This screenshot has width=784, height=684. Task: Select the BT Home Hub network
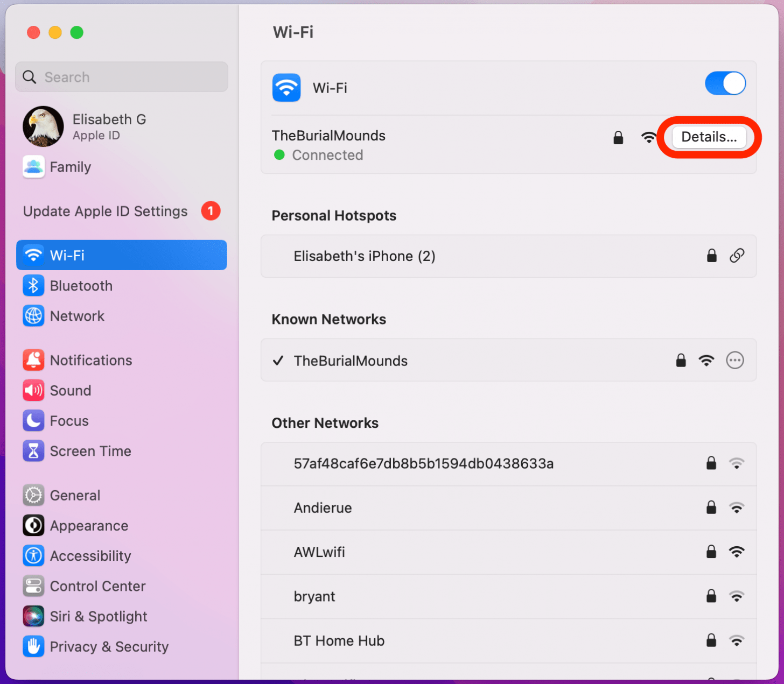click(x=508, y=640)
